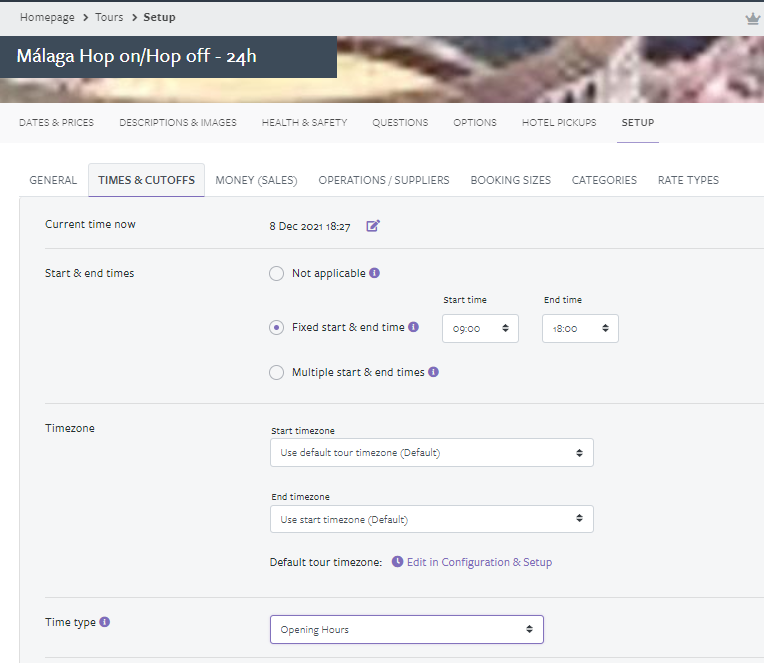Click Setup breadcrumb item
The width and height of the screenshot is (764, 663).
click(159, 18)
